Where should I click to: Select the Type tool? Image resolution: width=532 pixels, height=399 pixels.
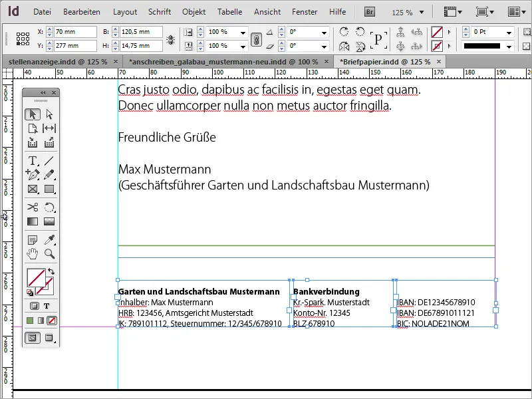click(x=33, y=160)
